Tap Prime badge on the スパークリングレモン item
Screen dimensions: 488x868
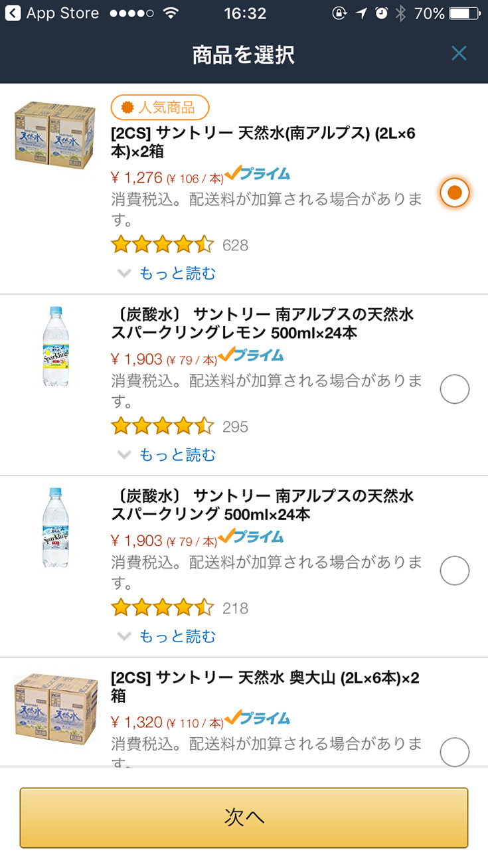point(251,355)
